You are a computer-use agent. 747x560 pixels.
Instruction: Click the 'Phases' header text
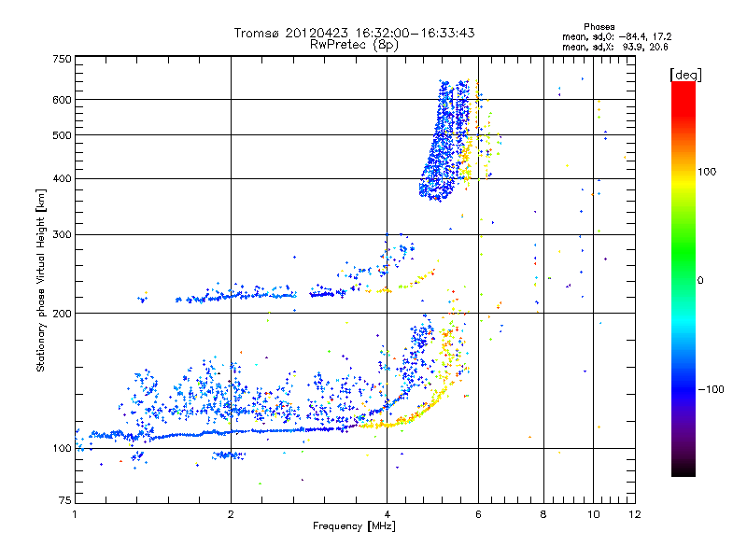point(599,27)
